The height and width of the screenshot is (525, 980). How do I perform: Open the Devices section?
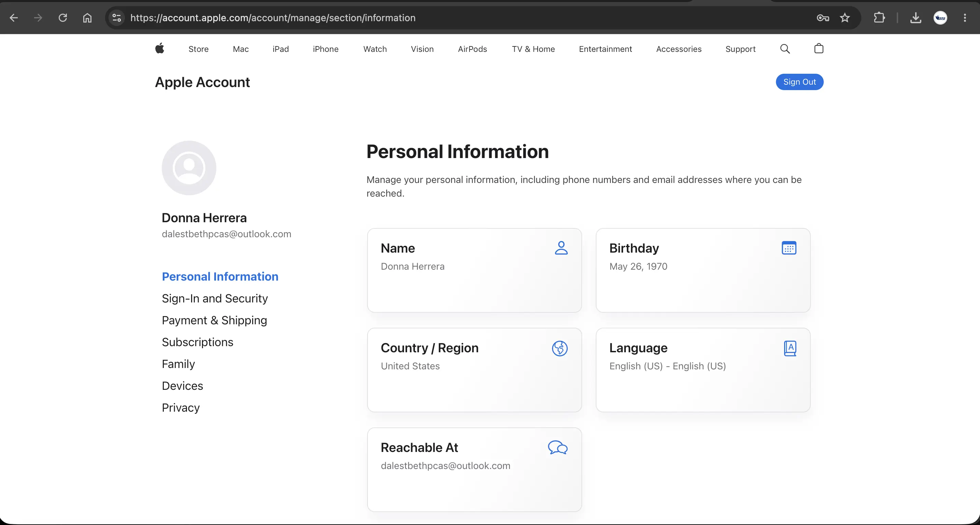pos(183,386)
